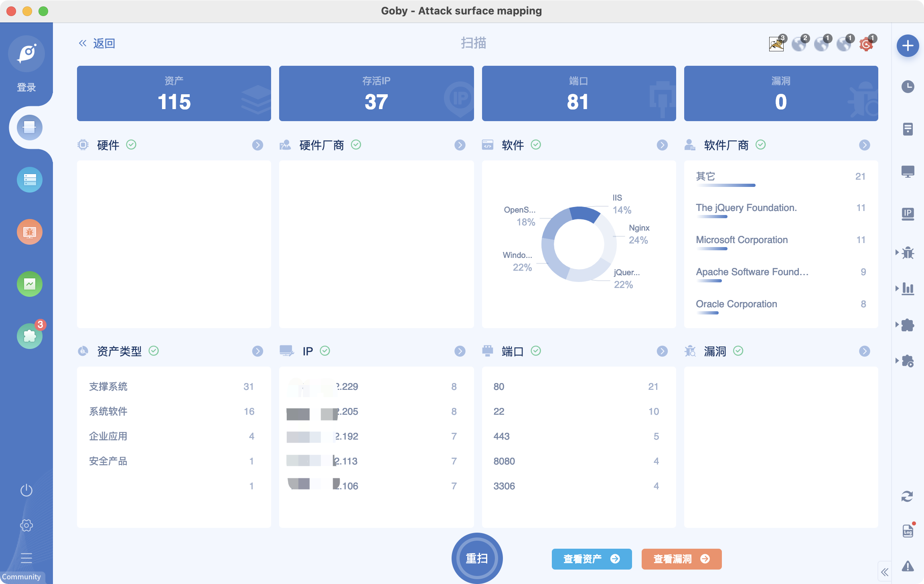The image size is (924, 584).
Task: Click the Log icon in right panel
Action: pyautogui.click(x=908, y=531)
